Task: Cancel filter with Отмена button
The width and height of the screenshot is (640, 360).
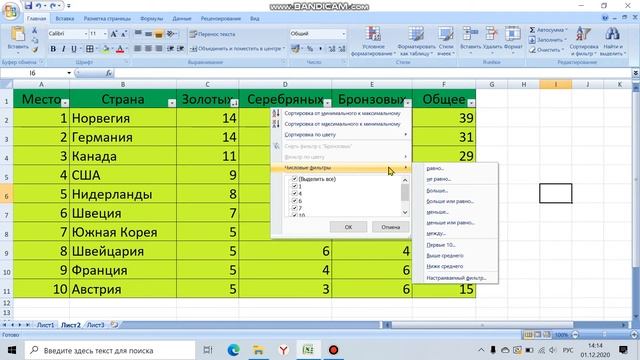Action: (x=391, y=227)
